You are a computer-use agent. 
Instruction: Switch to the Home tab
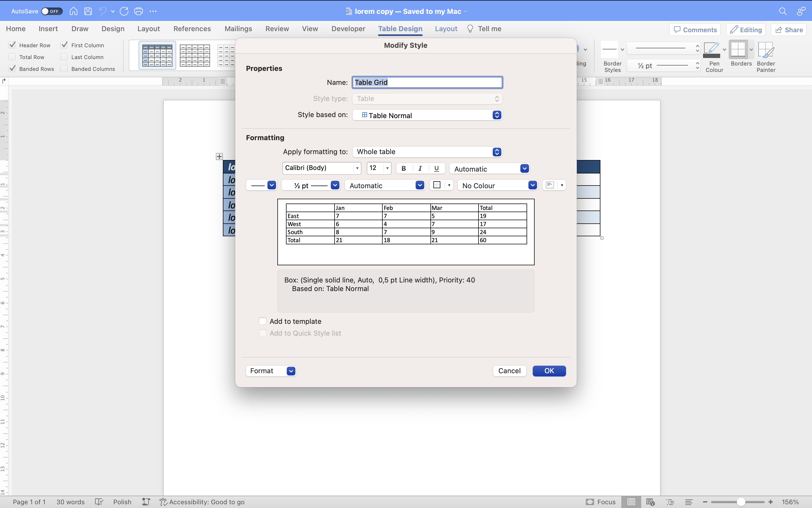16,29
